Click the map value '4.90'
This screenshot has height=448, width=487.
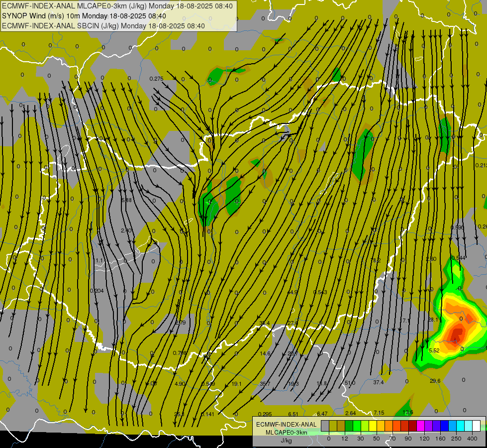tap(180, 384)
